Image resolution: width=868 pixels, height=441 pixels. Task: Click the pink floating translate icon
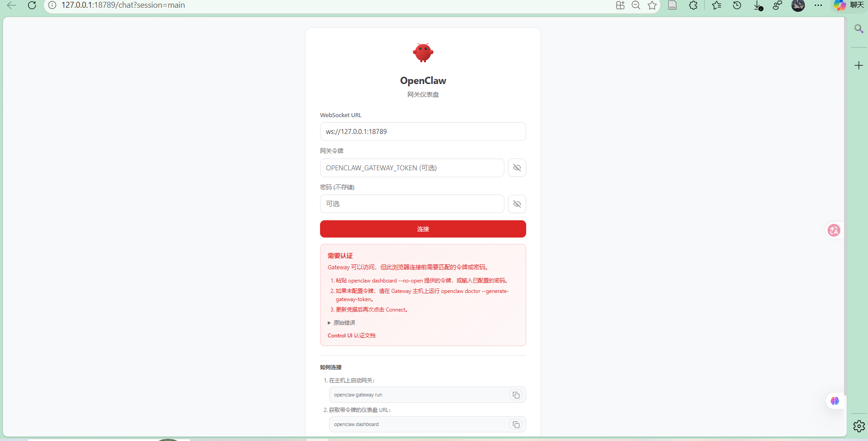point(834,230)
